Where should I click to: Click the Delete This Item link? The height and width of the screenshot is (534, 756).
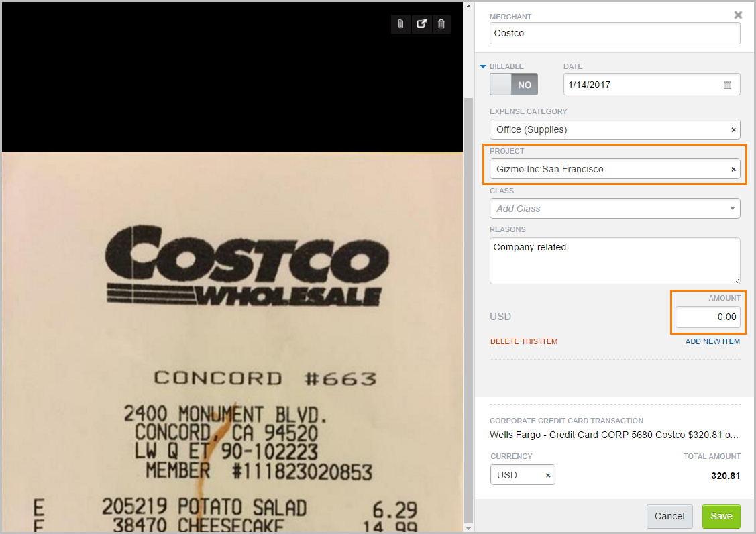pos(524,341)
